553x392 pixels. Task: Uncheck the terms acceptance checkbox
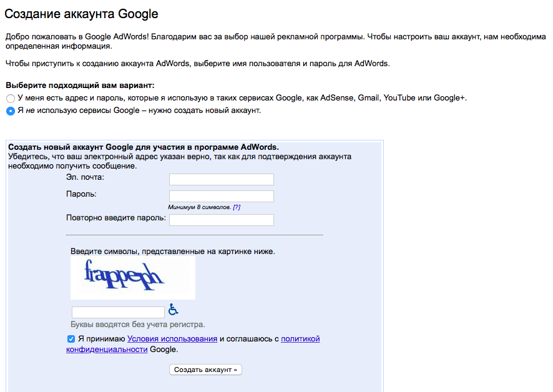pos(71,339)
